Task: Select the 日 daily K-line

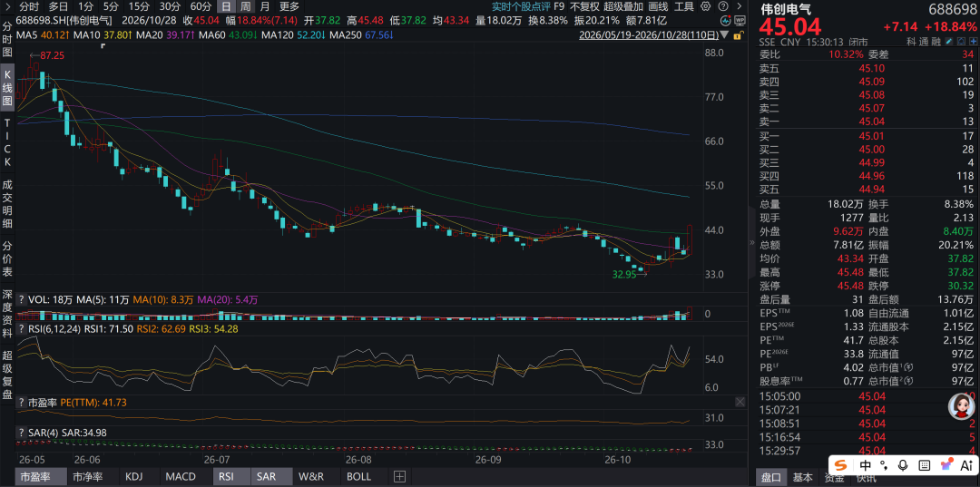Action: pos(226,7)
